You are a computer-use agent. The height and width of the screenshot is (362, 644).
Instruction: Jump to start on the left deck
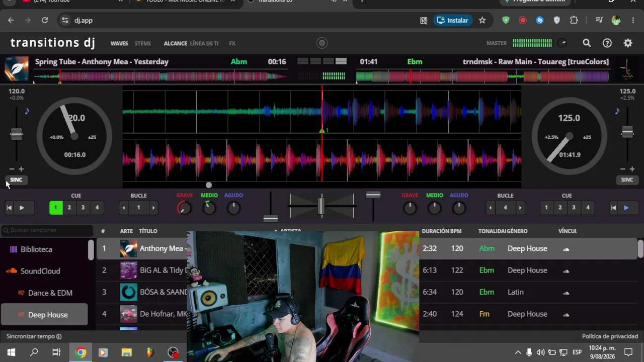(9, 208)
